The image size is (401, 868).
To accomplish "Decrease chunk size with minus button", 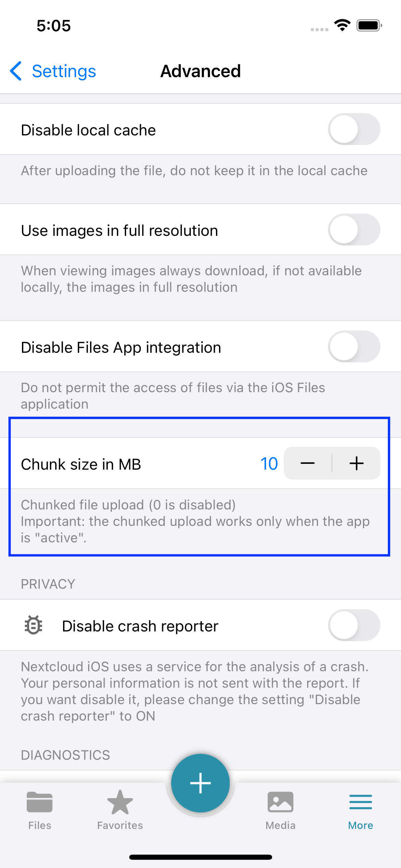I will coord(308,463).
